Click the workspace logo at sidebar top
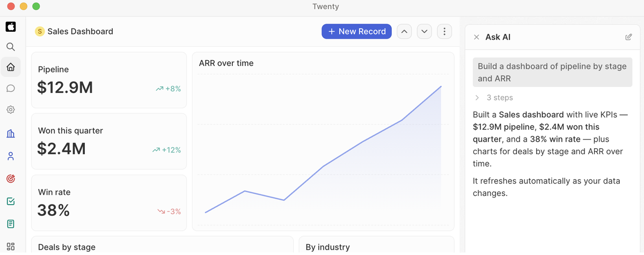Screen dimensions: 644x255 tap(11, 26)
